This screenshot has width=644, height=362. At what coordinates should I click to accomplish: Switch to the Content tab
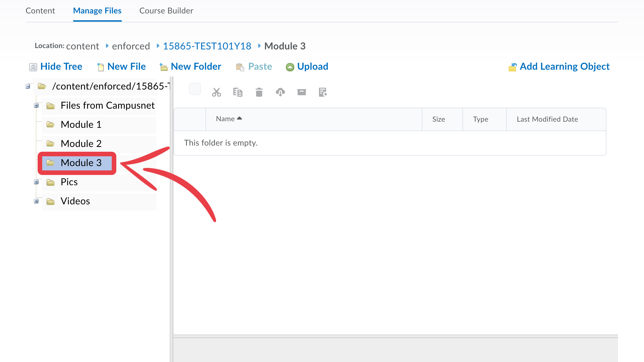40,11
